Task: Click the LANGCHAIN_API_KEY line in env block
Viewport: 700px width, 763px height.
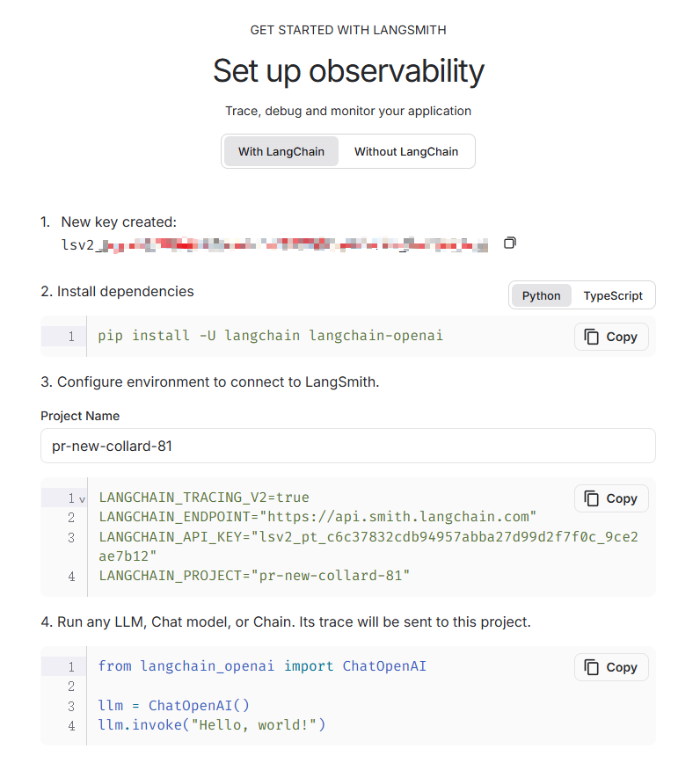Action: 368,547
